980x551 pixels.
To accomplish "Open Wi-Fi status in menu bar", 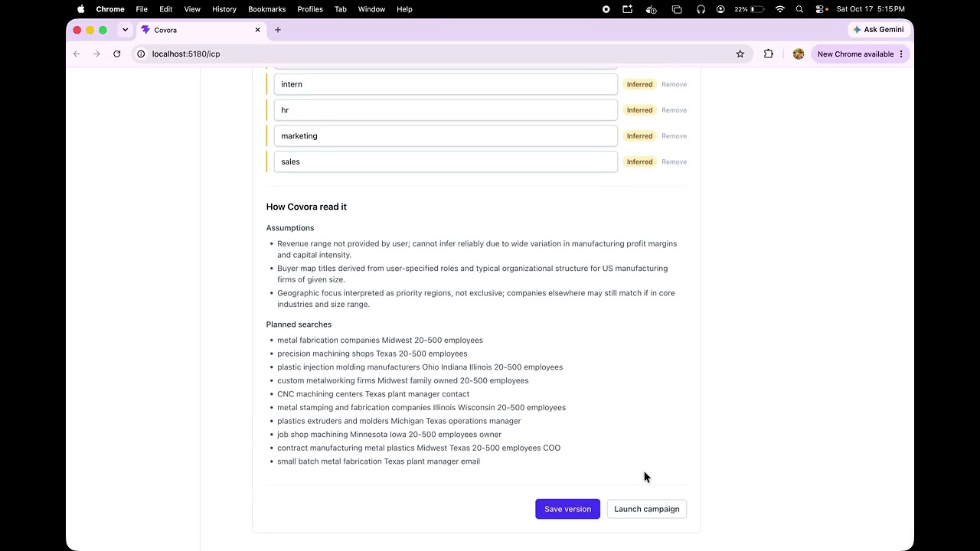I will 779,9.
